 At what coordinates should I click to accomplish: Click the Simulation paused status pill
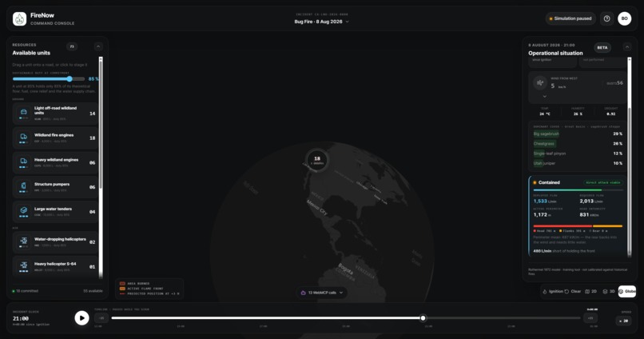(570, 18)
